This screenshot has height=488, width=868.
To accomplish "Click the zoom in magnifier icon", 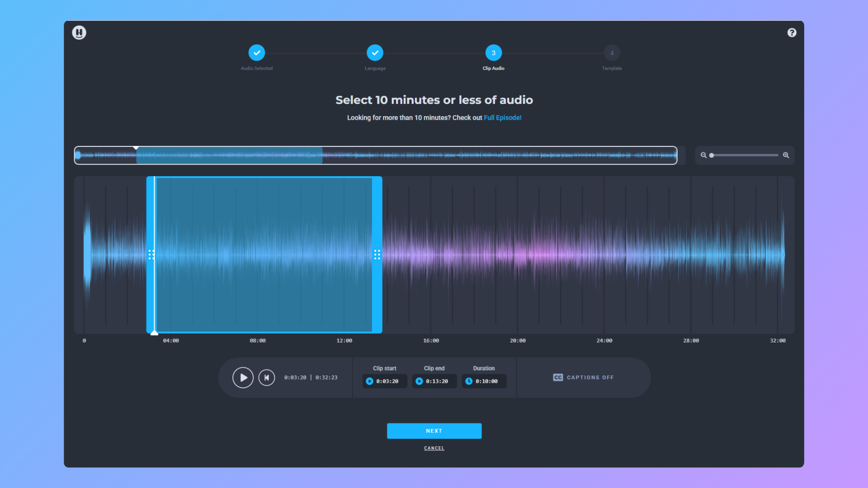I will tap(786, 155).
